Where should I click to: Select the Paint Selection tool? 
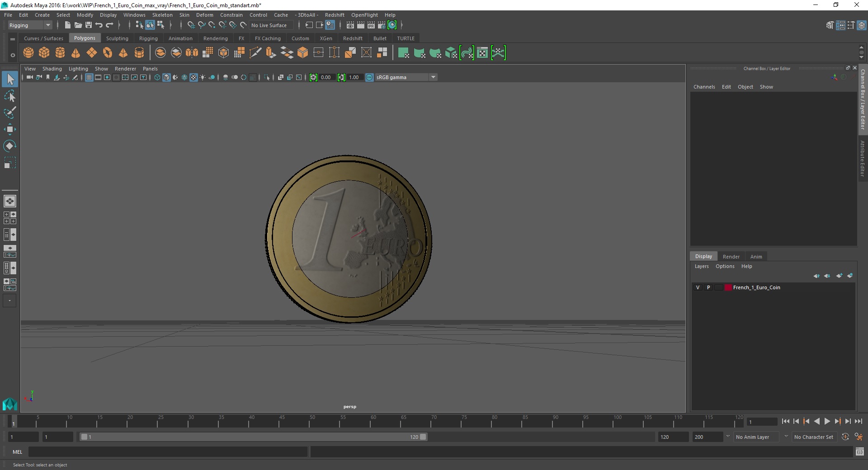[x=10, y=113]
